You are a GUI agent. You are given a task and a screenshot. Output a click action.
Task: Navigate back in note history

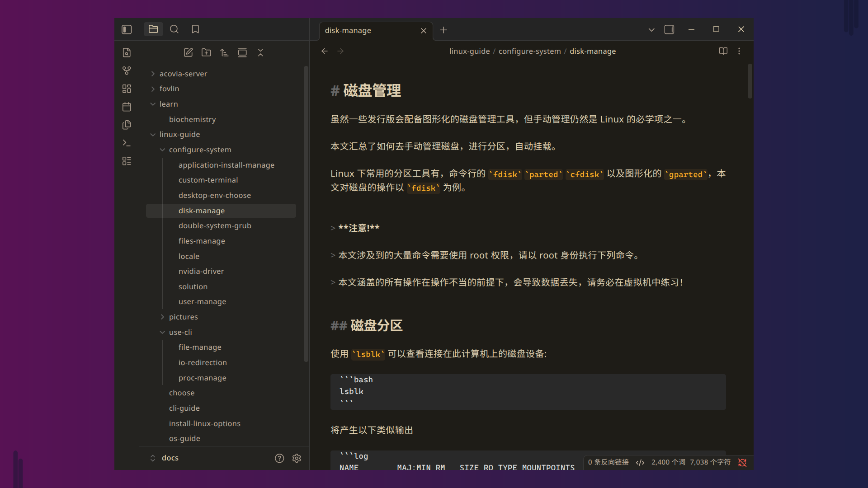[x=325, y=52]
